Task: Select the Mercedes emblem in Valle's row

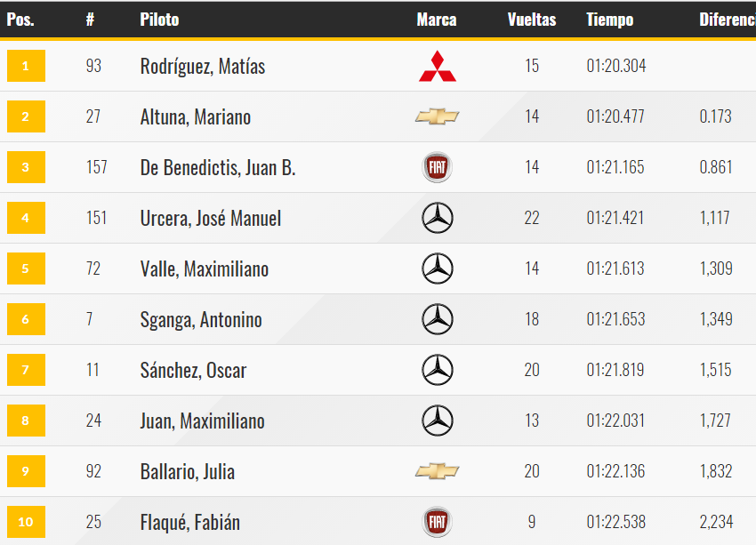Action: coord(438,268)
